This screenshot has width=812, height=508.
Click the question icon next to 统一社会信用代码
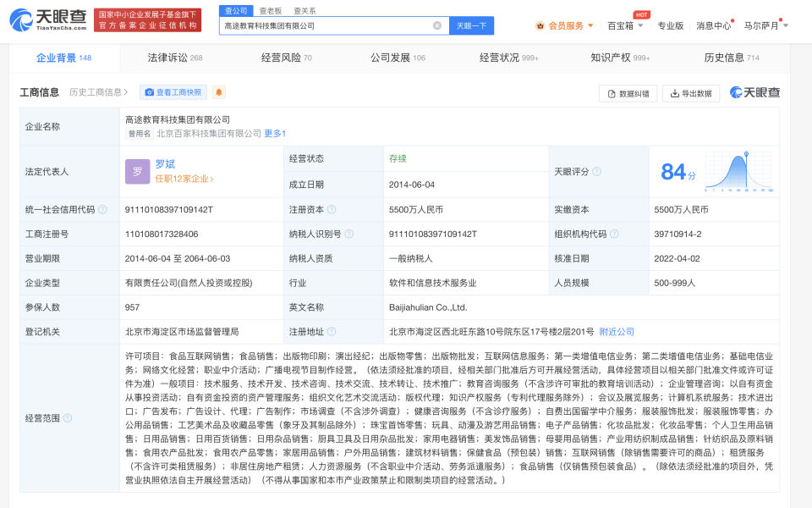(x=102, y=209)
